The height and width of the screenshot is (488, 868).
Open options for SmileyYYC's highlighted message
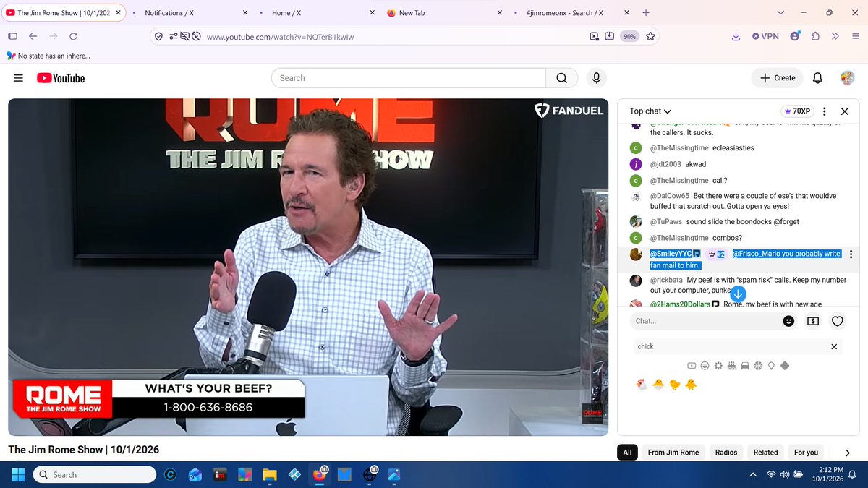pyautogui.click(x=851, y=254)
